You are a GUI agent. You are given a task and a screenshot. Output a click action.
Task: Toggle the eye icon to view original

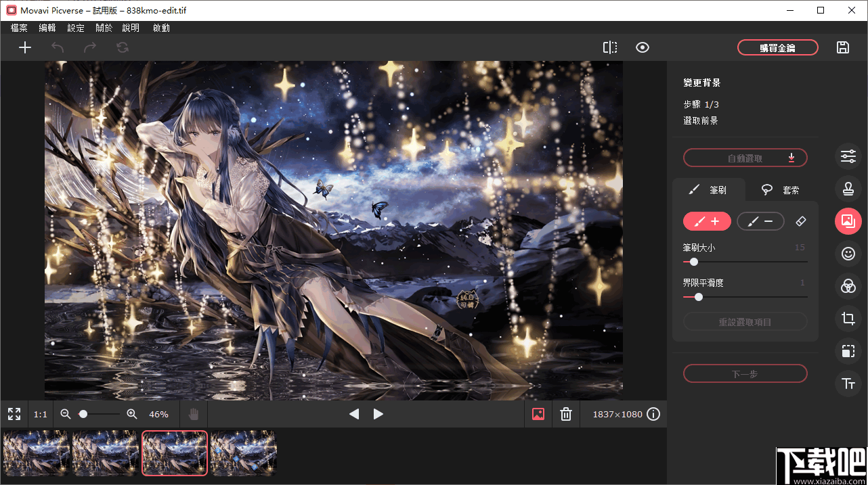[643, 47]
